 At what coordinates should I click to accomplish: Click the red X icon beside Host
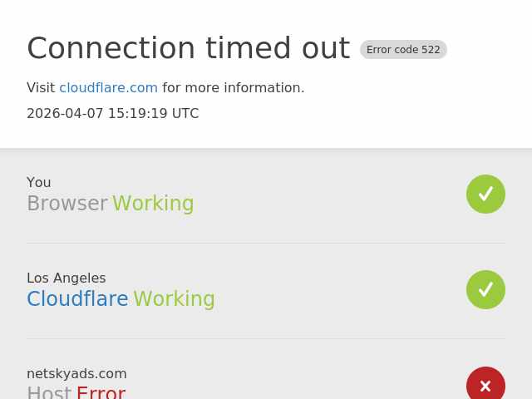(485, 386)
